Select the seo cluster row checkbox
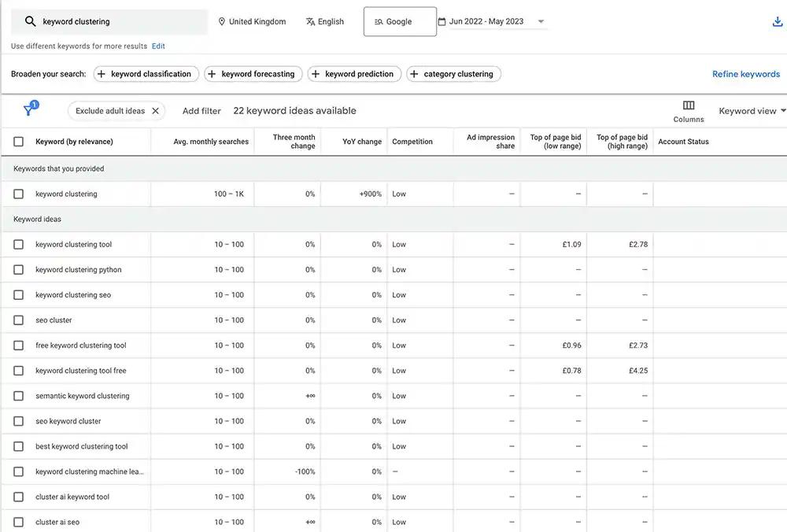This screenshot has width=787, height=532. [x=19, y=320]
